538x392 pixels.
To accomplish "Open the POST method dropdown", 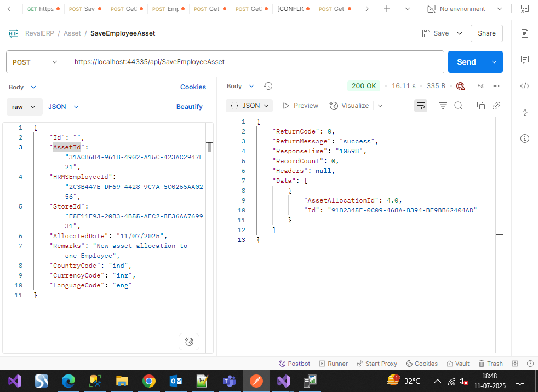I will 35,62.
